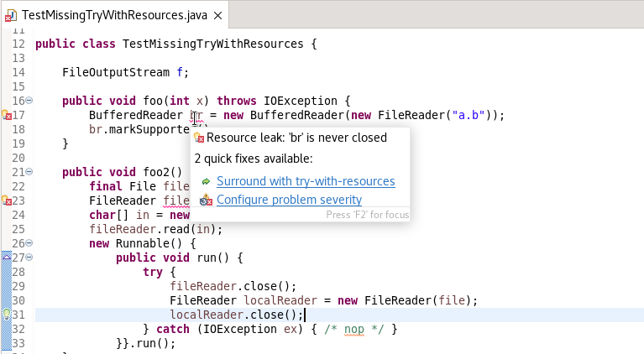Click the configure severity icon in the tooltip
This screenshot has height=354, width=644.
click(x=206, y=200)
